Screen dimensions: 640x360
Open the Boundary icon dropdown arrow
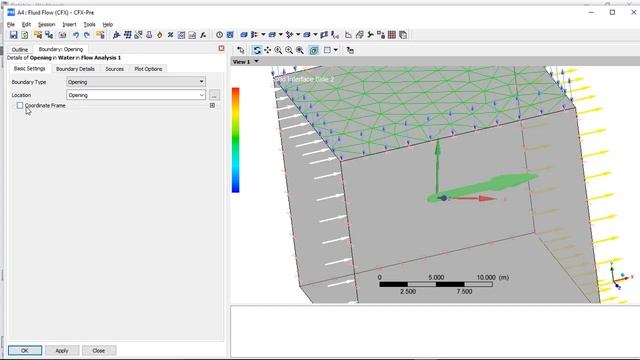(263, 35)
